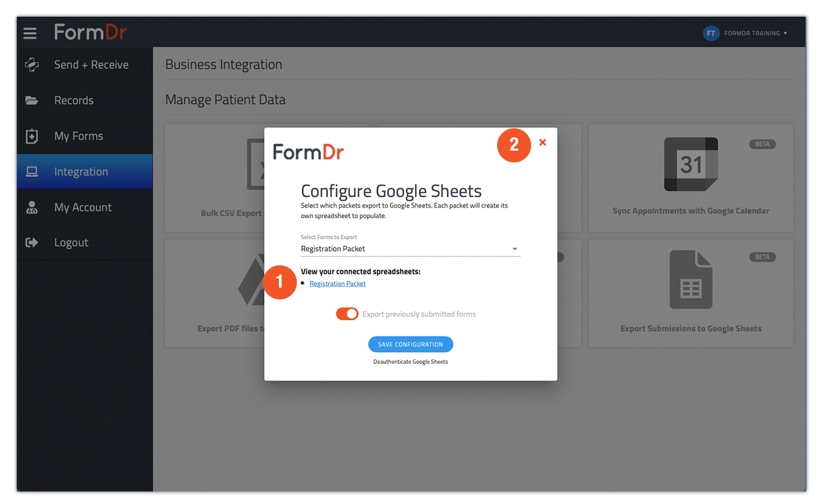Open Sync Appointments with Google Calendar card
This screenshot has width=820, height=504.
691,179
